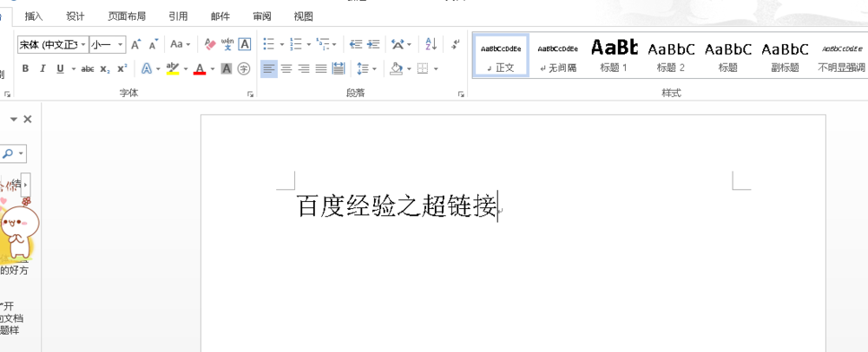Shrink font size with smaller A icon
Screen dimensions: 868x352
tap(154, 44)
